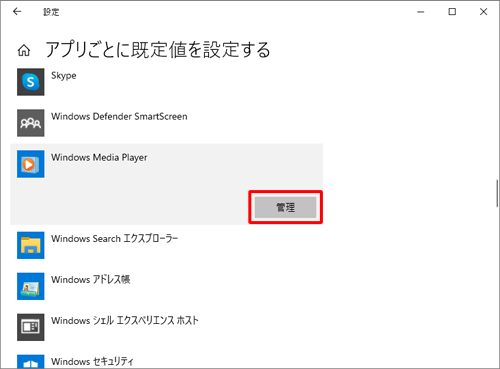Screen dimensions: 500x369
Task: Maximize the 設定 window
Action: tap(452, 12)
